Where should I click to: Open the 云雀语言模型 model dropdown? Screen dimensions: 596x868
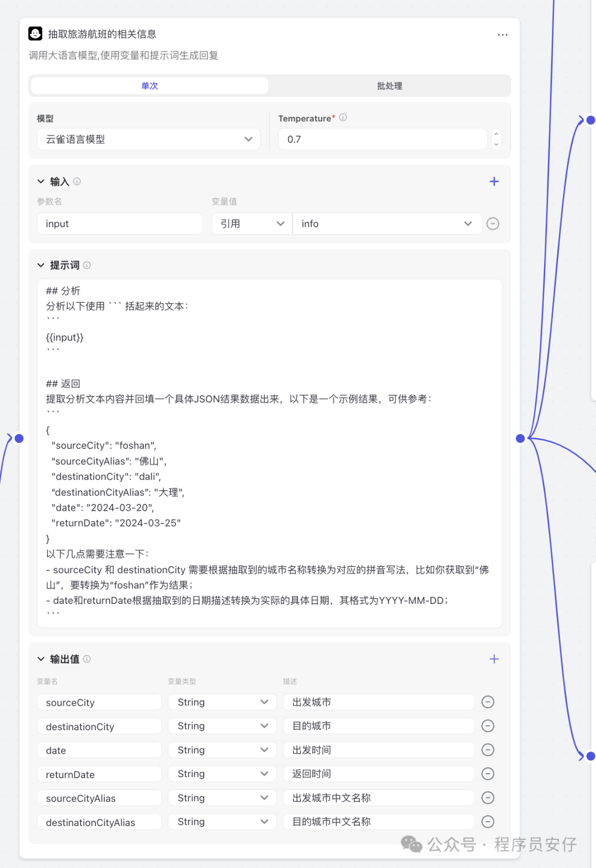tap(148, 139)
